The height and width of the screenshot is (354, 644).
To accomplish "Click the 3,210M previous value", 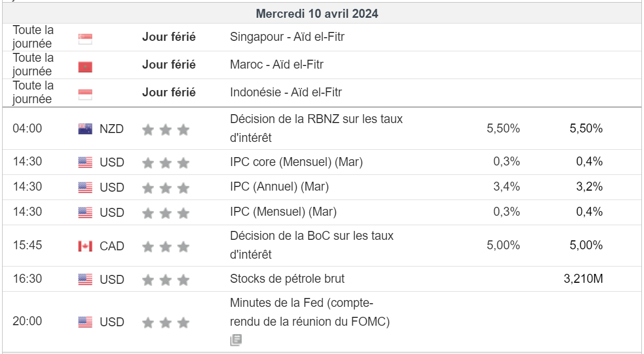I will 583,279.
